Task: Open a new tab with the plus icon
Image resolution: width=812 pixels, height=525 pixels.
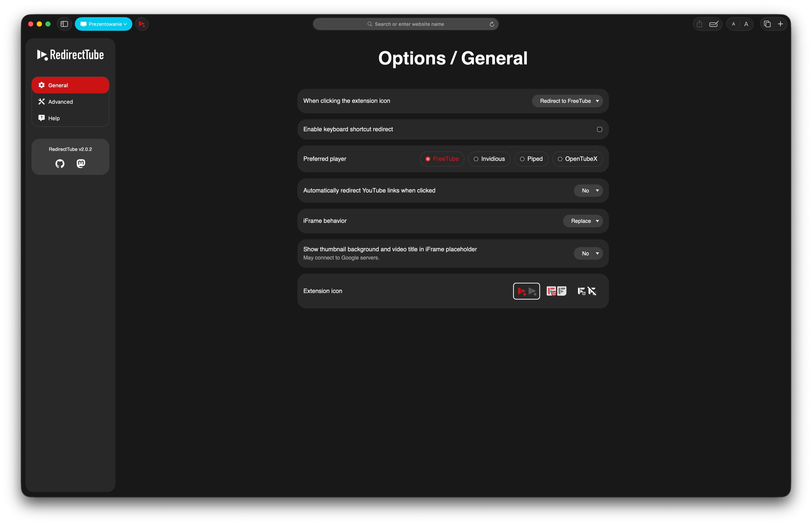Action: tap(780, 24)
